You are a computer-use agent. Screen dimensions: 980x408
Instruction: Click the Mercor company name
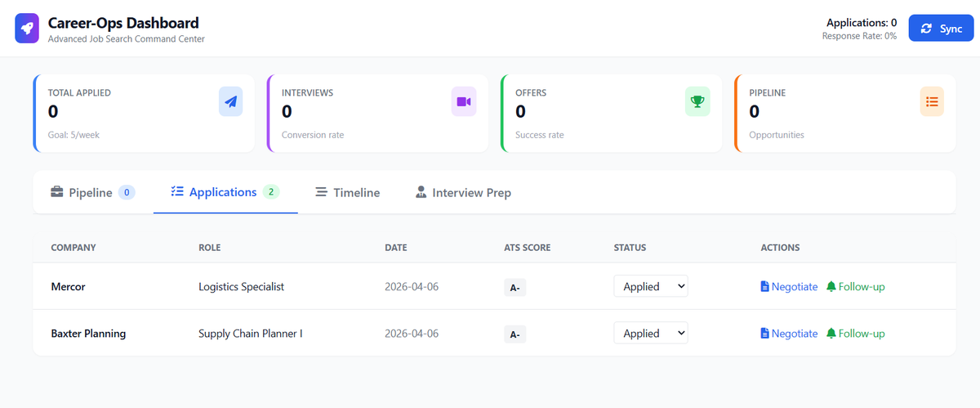(68, 287)
